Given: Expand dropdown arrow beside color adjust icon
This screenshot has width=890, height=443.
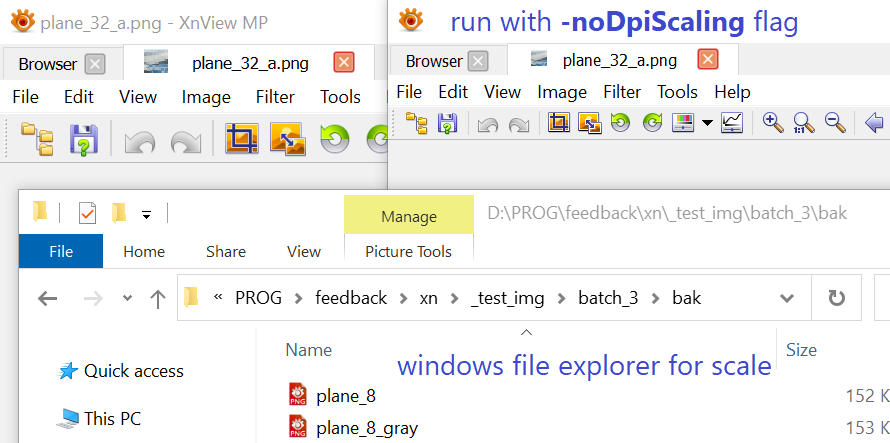Looking at the screenshot, I should coord(707,123).
